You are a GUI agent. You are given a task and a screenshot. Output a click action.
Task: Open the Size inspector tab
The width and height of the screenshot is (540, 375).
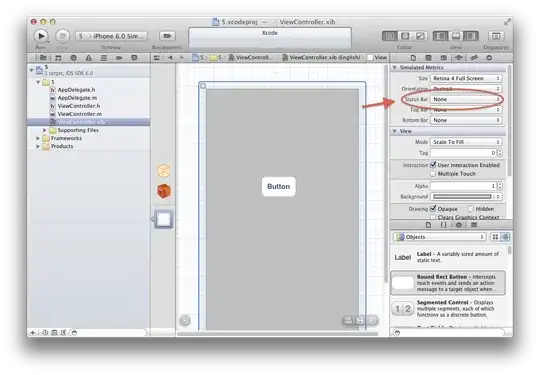[474, 58]
